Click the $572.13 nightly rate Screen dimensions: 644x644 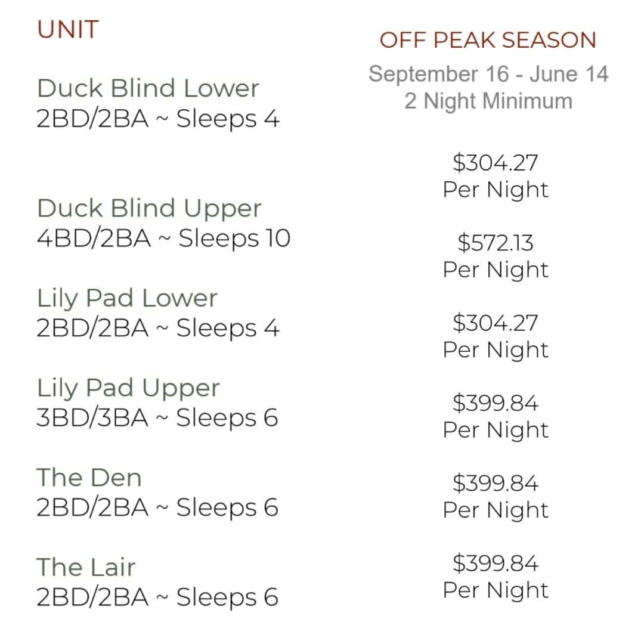tap(496, 243)
